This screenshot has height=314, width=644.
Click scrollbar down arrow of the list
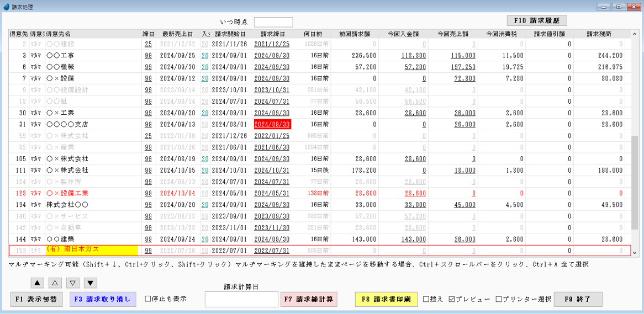635,252
